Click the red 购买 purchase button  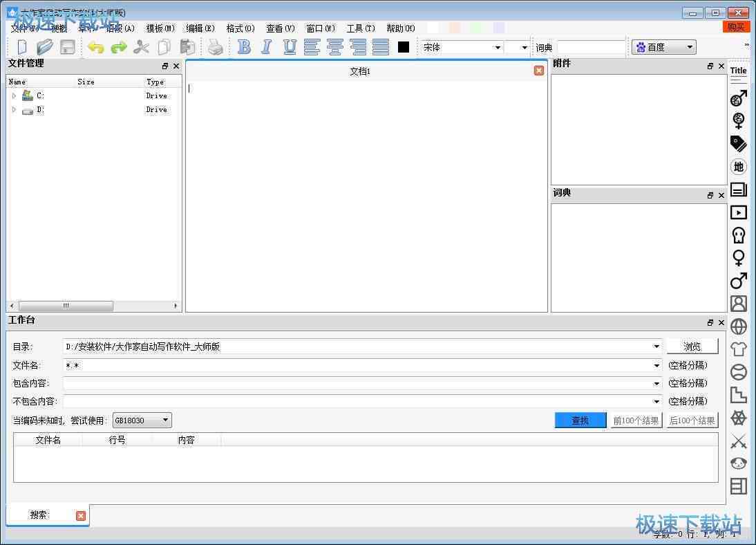736,27
